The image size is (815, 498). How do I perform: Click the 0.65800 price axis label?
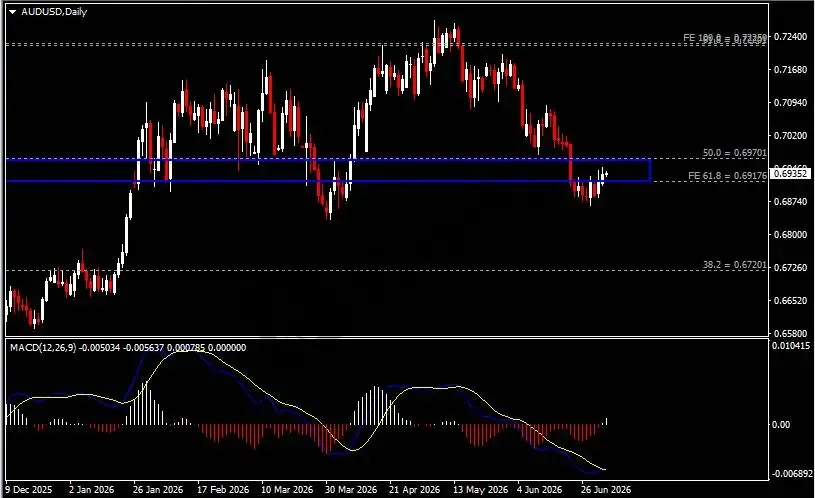(791, 333)
